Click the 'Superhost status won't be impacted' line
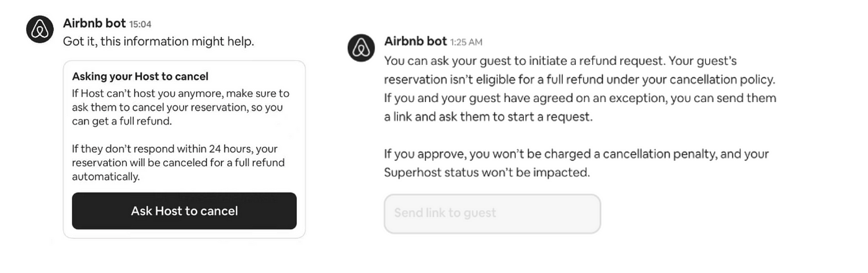 tap(487, 172)
